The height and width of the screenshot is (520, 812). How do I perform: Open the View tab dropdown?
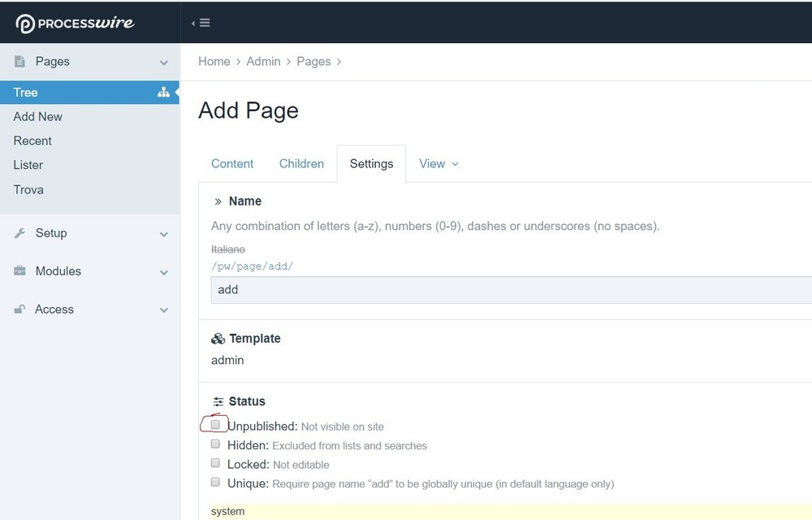(438, 164)
